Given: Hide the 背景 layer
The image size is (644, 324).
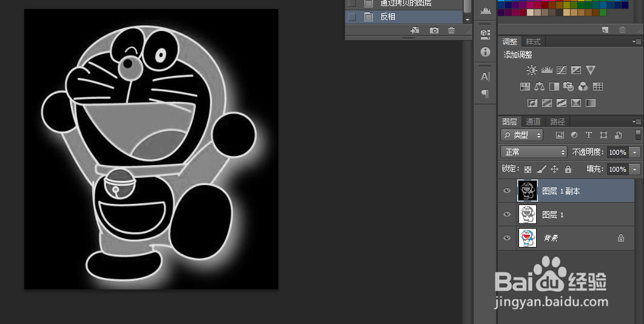Looking at the screenshot, I should click(x=507, y=238).
